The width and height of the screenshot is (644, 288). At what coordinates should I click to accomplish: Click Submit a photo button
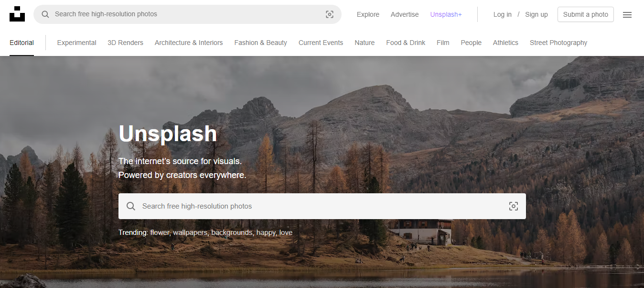tap(586, 14)
